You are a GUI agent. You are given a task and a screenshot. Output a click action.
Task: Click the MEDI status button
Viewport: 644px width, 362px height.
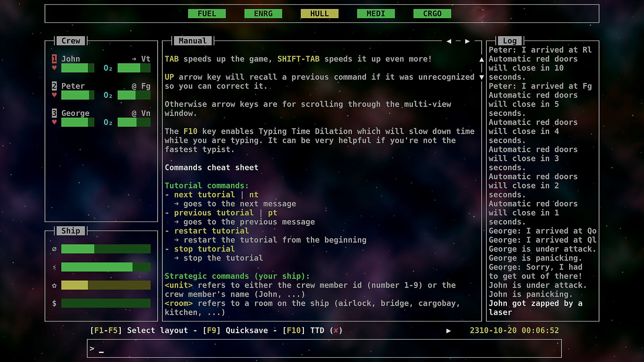(376, 14)
